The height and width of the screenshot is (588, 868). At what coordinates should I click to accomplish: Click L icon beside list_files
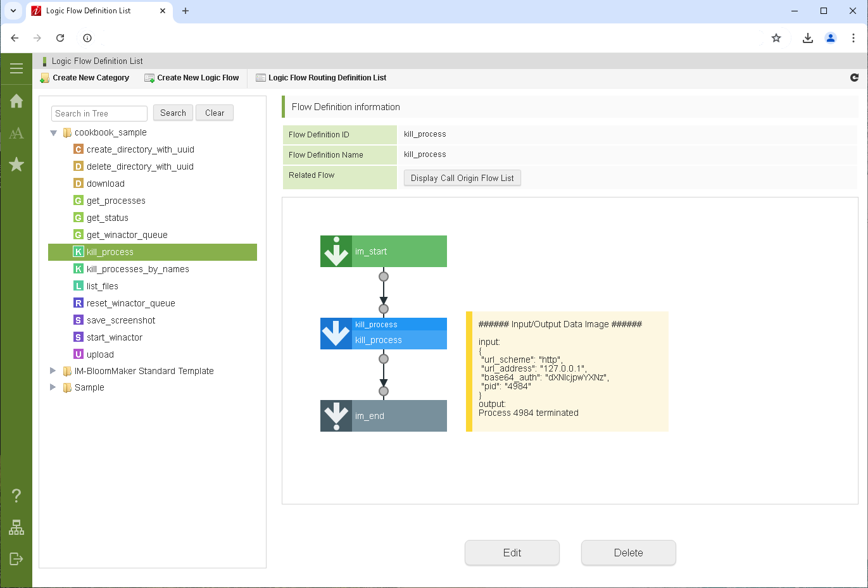pos(79,286)
